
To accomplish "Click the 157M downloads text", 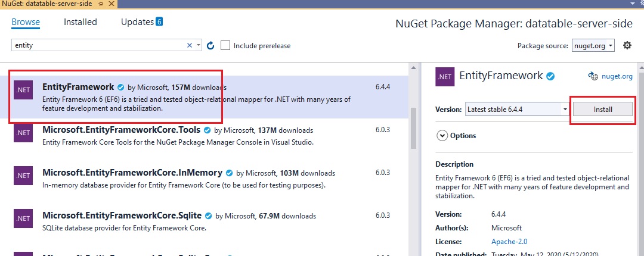I will click(x=199, y=88).
